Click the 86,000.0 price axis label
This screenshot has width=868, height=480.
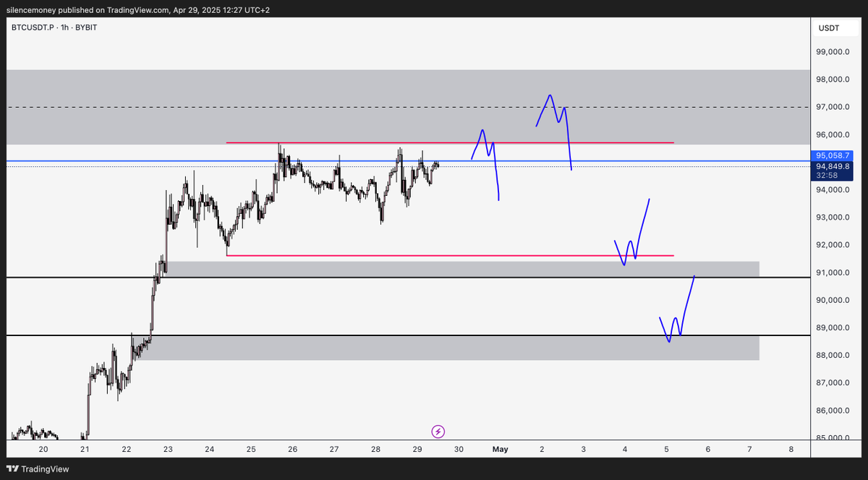tap(833, 410)
